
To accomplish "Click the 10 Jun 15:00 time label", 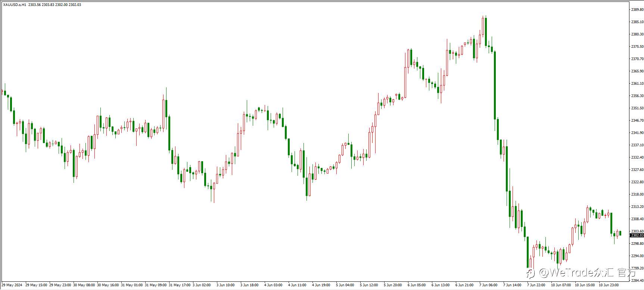I will 586,285.
